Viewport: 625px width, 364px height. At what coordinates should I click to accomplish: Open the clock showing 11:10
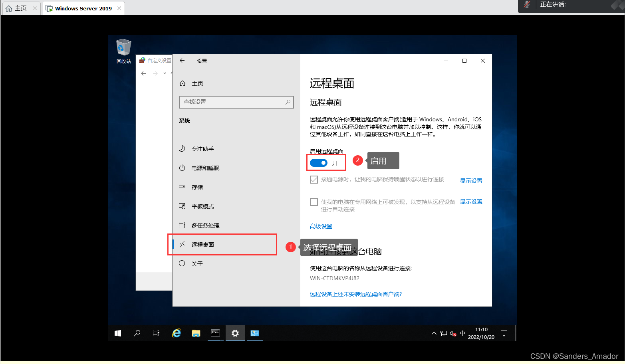click(x=481, y=333)
